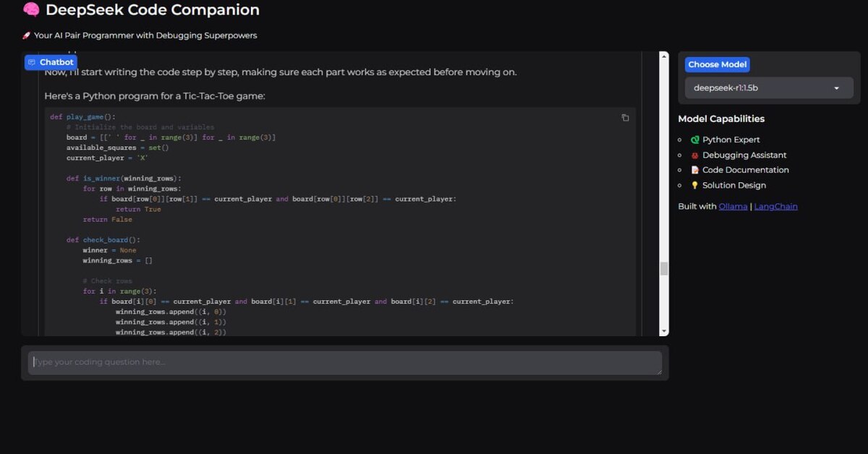Copy the Tic-Tac-Toe code block
Viewport: 868px width, 454px height.
625,118
